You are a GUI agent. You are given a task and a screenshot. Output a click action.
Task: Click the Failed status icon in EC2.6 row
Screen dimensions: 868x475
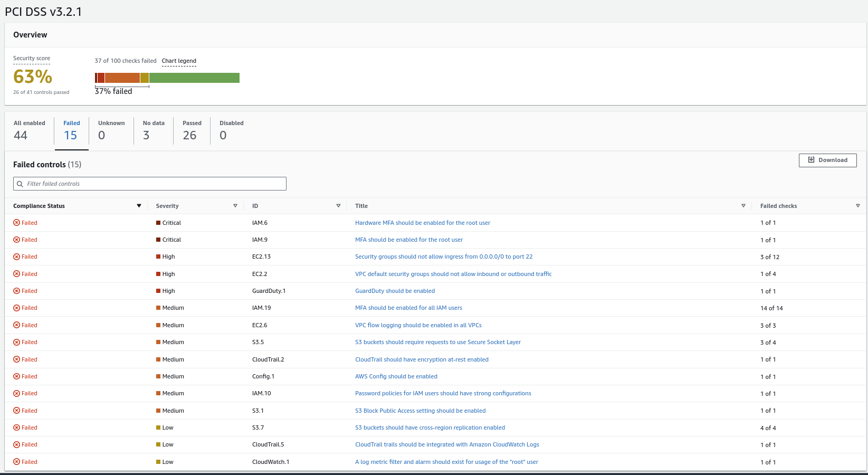pos(16,325)
